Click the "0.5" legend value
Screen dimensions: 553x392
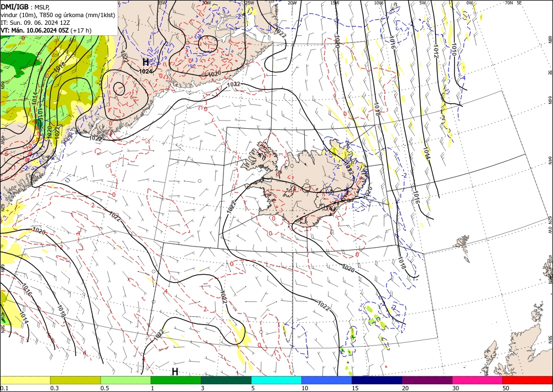coord(104,388)
